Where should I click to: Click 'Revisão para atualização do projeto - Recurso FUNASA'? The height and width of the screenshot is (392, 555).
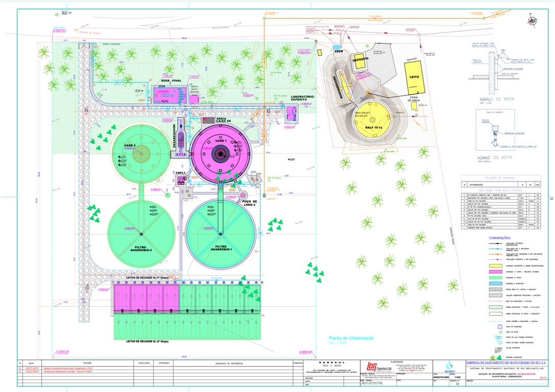tap(67, 372)
